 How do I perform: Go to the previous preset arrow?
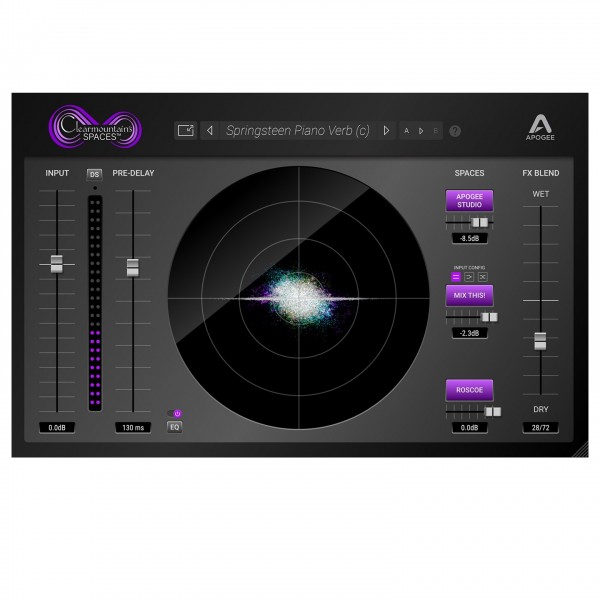pyautogui.click(x=210, y=130)
